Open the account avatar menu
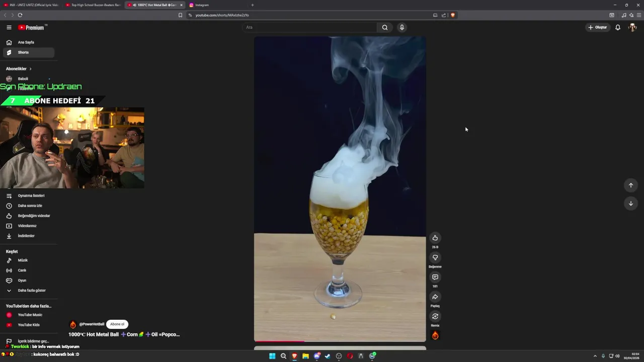The width and height of the screenshot is (644, 362). coord(632,28)
